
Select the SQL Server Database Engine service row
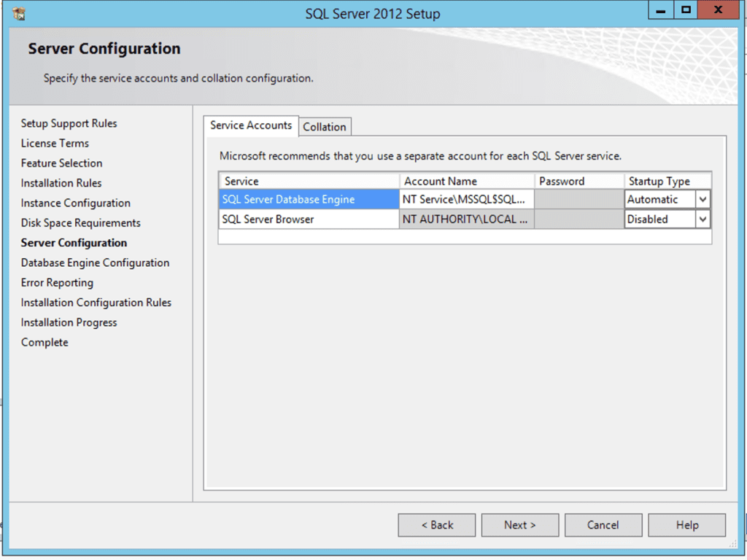coord(306,198)
